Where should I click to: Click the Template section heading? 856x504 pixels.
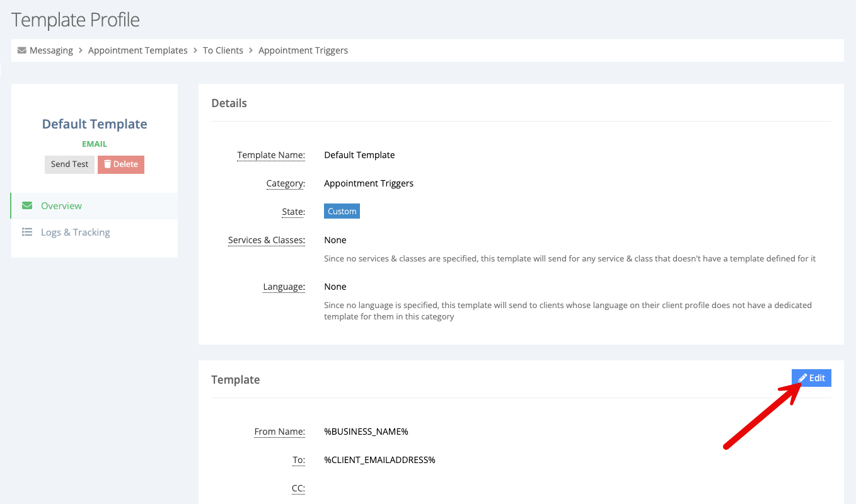(236, 380)
